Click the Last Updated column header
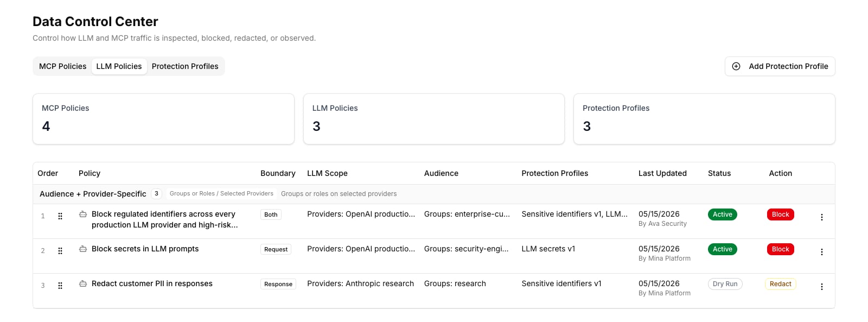The height and width of the screenshot is (322, 868). 662,173
